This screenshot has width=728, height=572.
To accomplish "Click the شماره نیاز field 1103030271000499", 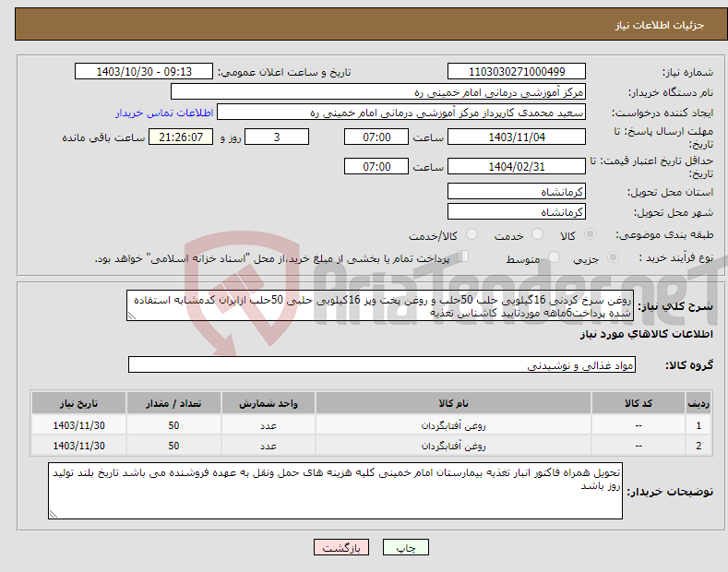I will [517, 72].
